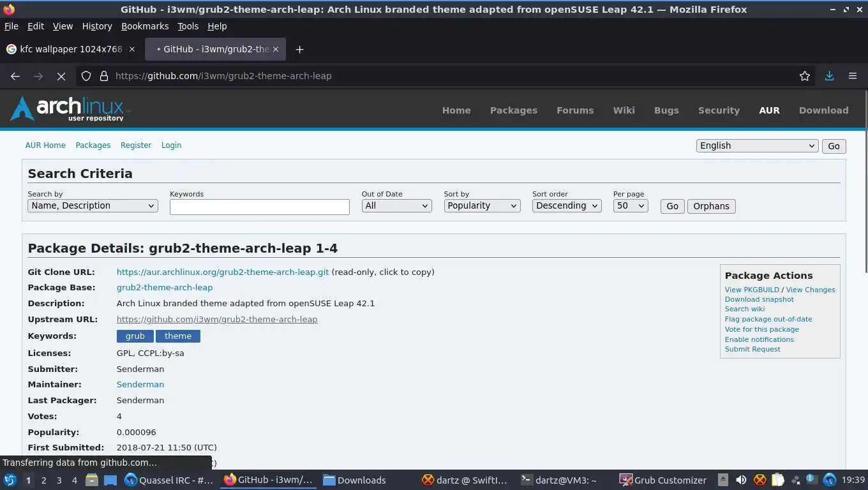
Task: Click Packages in the Arch top navigation
Action: 514,110
